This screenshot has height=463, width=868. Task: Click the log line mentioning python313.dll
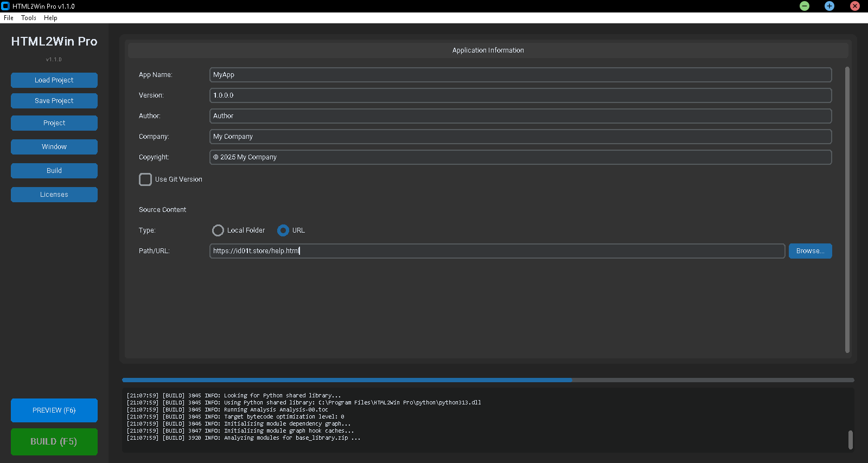point(304,403)
